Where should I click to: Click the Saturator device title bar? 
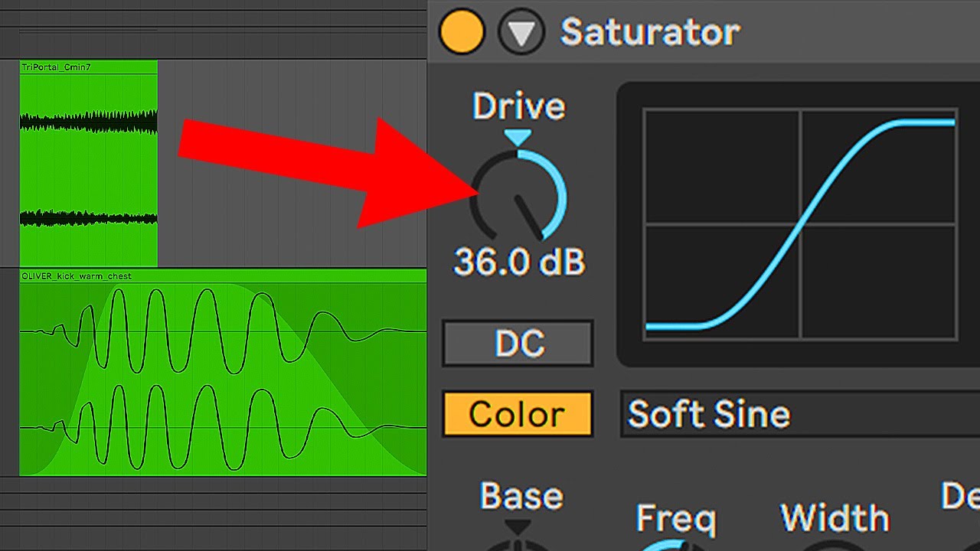click(x=704, y=31)
